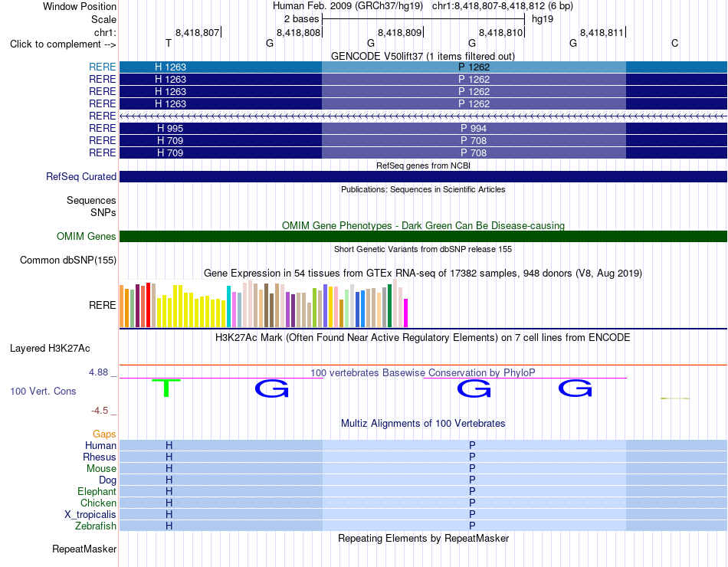The width and height of the screenshot is (728, 567).
Task: Click the T base in the sequence row
Action: 169,43
